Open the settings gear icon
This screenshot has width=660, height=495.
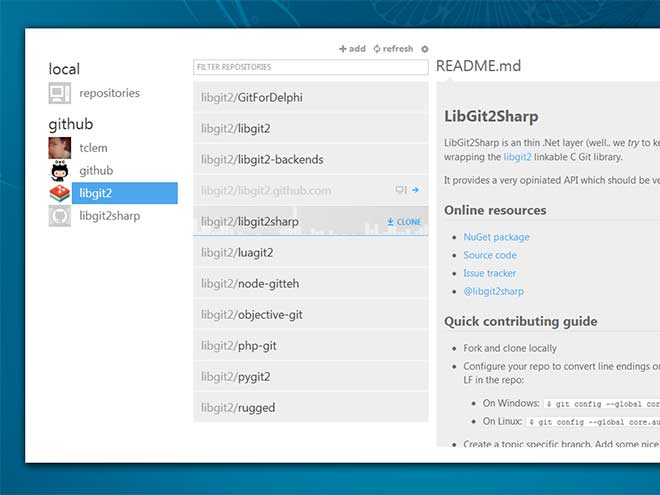[x=425, y=49]
